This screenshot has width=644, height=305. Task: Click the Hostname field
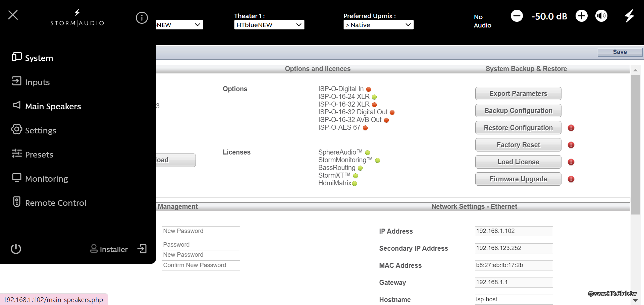click(x=514, y=299)
